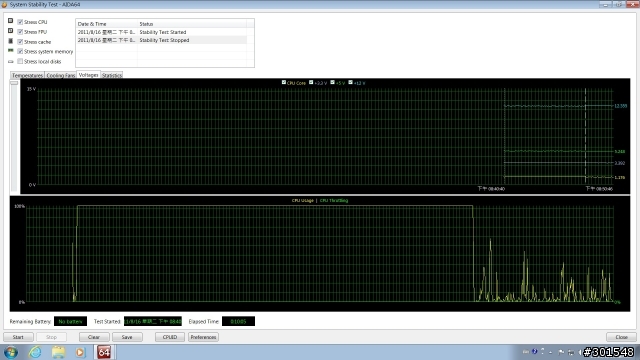Open the Cooling Fans tab

tap(60, 76)
